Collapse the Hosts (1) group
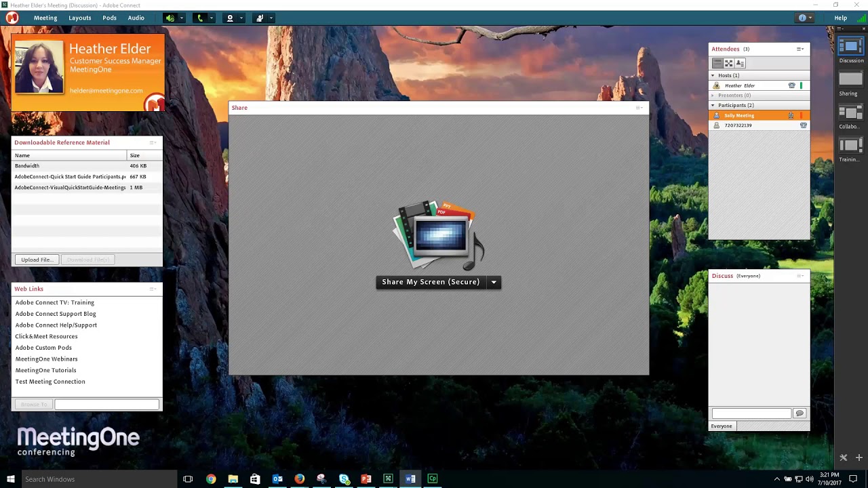 point(713,75)
